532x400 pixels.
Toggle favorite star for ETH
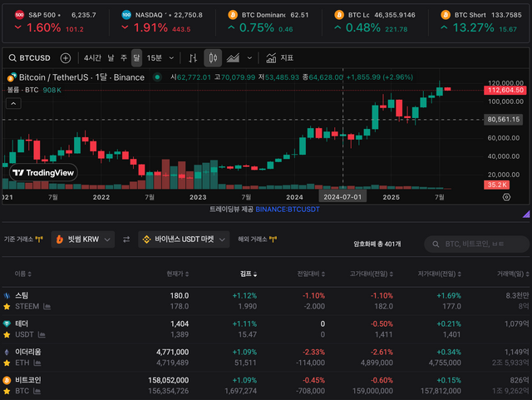[x=7, y=363]
